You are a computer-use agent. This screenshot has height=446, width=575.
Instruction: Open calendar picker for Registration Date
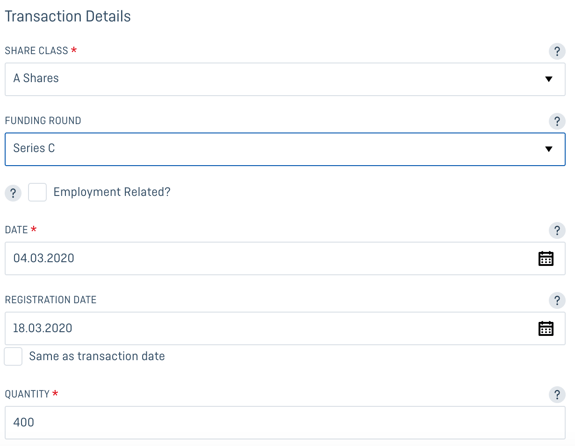546,328
